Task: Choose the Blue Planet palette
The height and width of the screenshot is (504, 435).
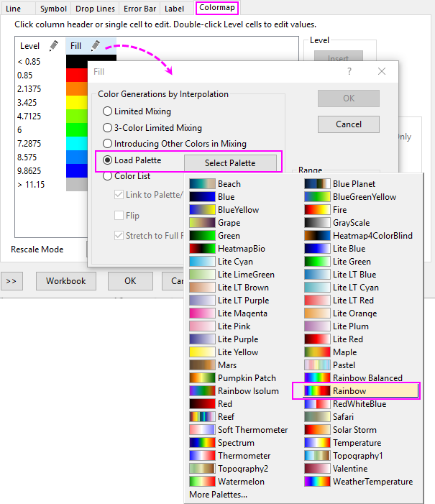Action: (340, 184)
